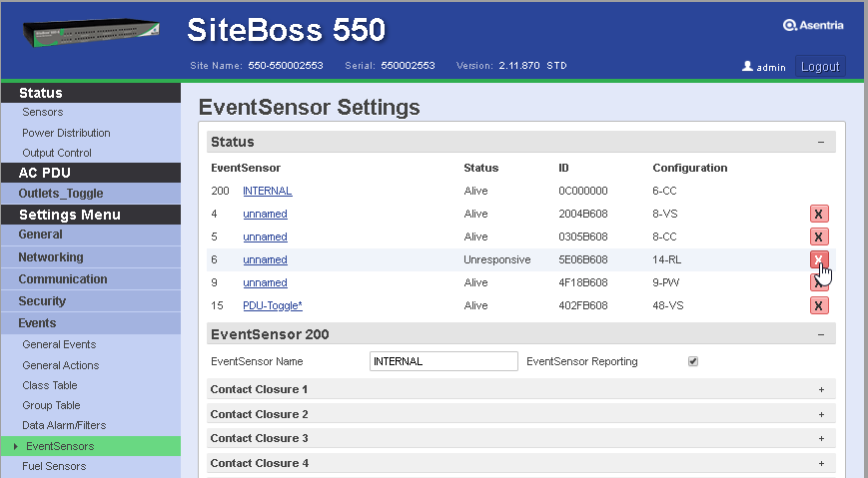Toggle the EventSensor Reporting checkbox
The height and width of the screenshot is (478, 868).
(693, 361)
